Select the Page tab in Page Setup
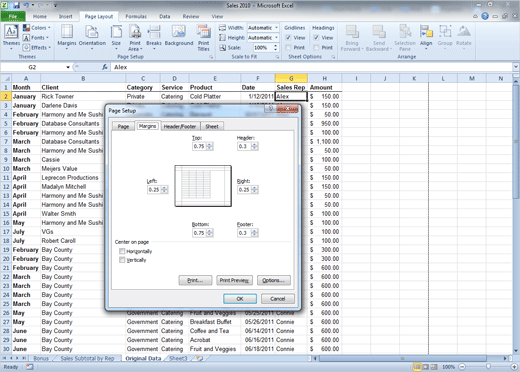This screenshot has width=520, height=372. coord(123,126)
